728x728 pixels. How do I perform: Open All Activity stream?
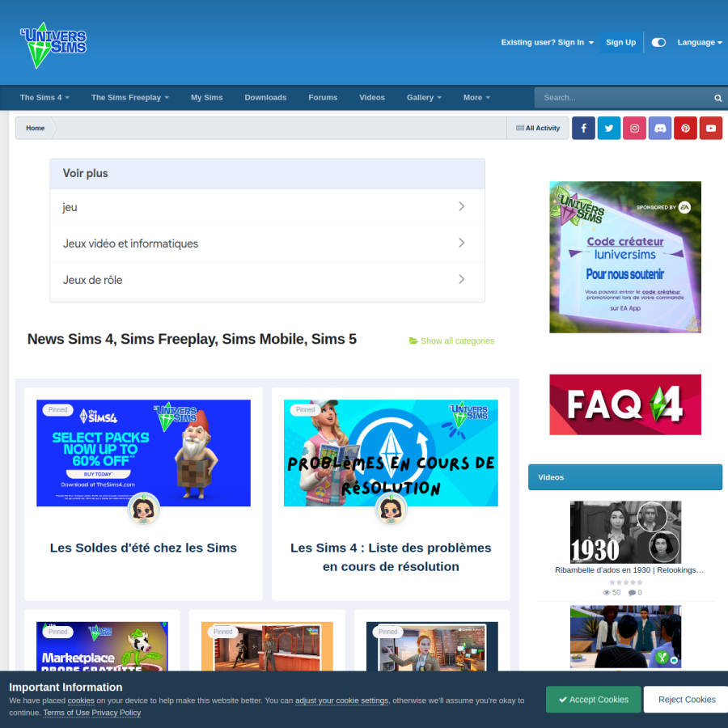(x=538, y=128)
